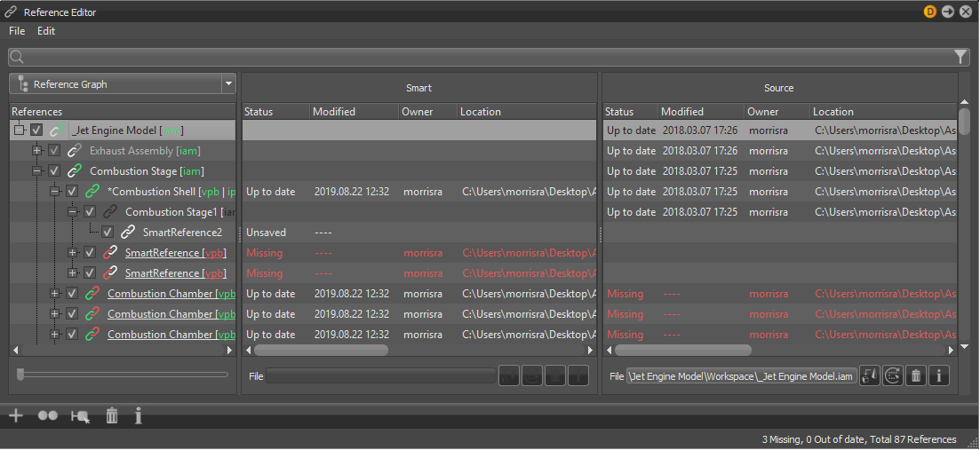Click the Source File path field

pos(742,376)
